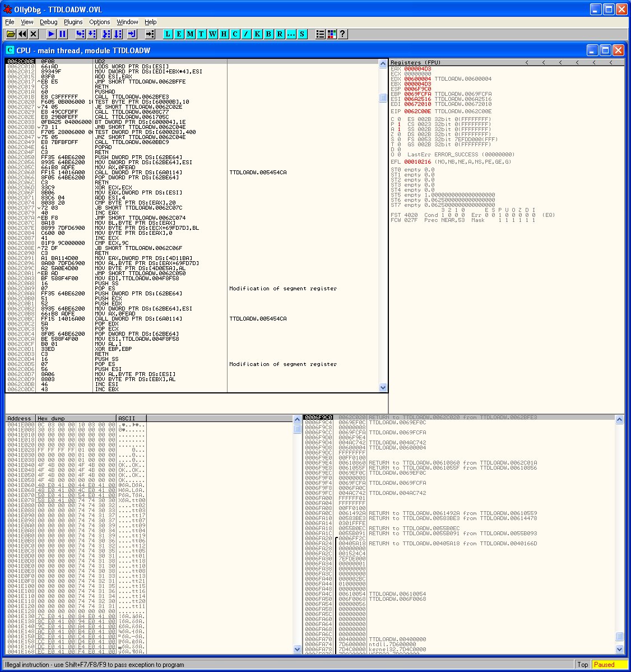The height and width of the screenshot is (672, 631).
Task: Open Debugging options list icon
Action: coord(320,34)
